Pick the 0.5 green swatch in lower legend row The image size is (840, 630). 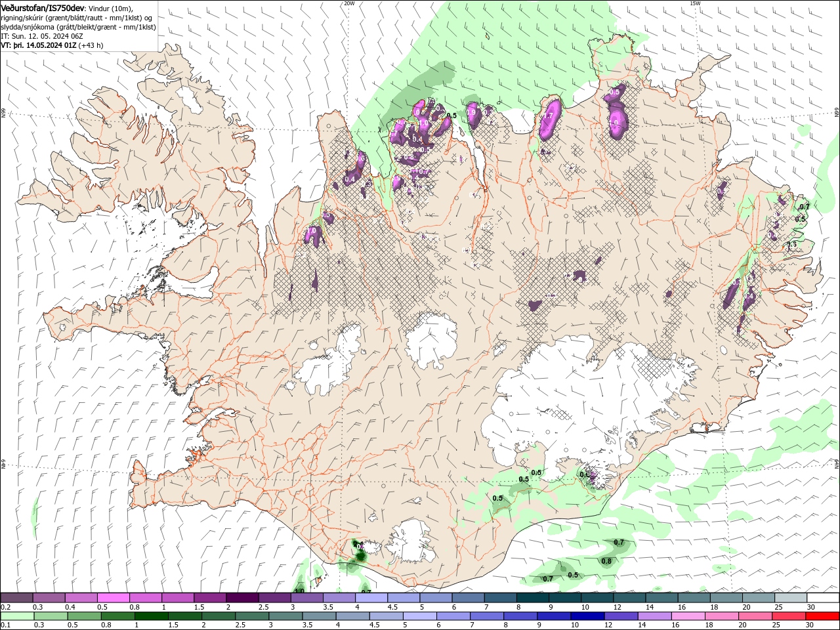pyautogui.click(x=84, y=616)
